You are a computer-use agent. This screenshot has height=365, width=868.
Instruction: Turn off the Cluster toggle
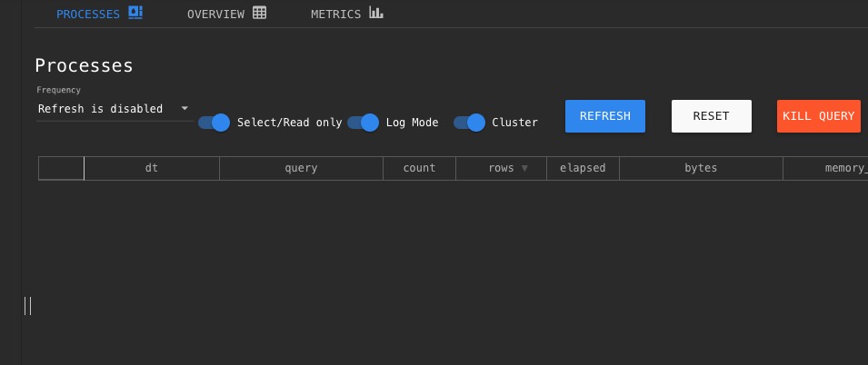[x=469, y=123]
